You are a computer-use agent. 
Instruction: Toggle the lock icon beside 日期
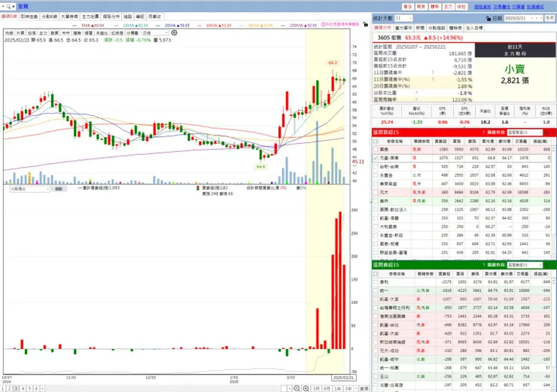pos(489,18)
